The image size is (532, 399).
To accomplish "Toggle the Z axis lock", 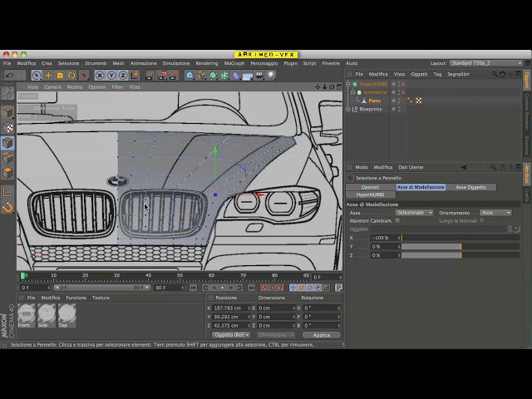I will tap(123, 76).
